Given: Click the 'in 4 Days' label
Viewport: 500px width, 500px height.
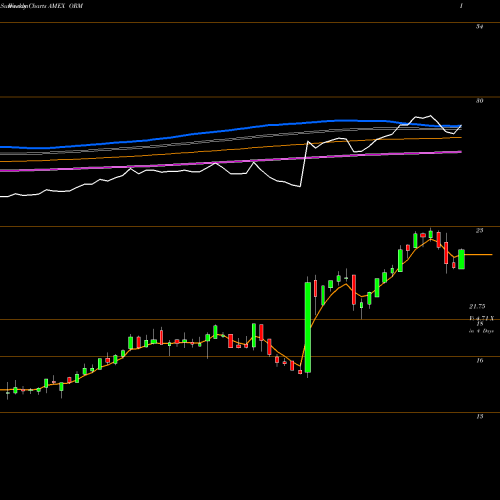Looking at the screenshot, I should coord(481,331).
